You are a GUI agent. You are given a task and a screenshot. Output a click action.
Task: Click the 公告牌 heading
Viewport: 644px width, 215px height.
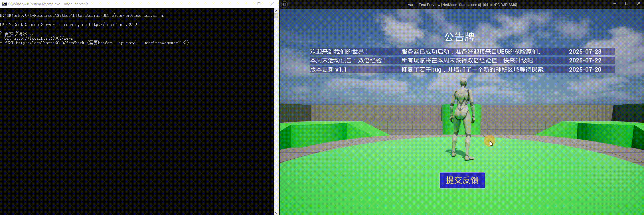[x=459, y=37]
